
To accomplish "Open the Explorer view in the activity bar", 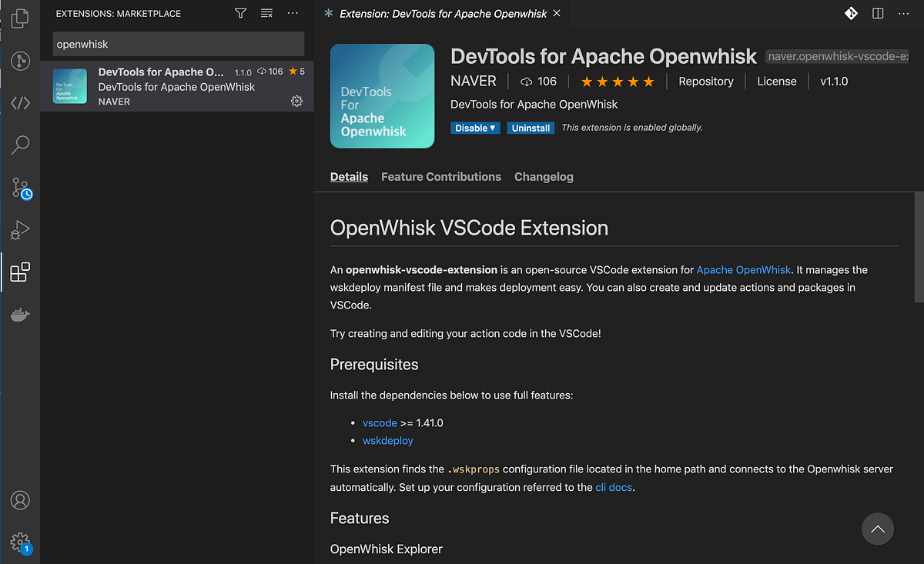I will click(x=21, y=18).
